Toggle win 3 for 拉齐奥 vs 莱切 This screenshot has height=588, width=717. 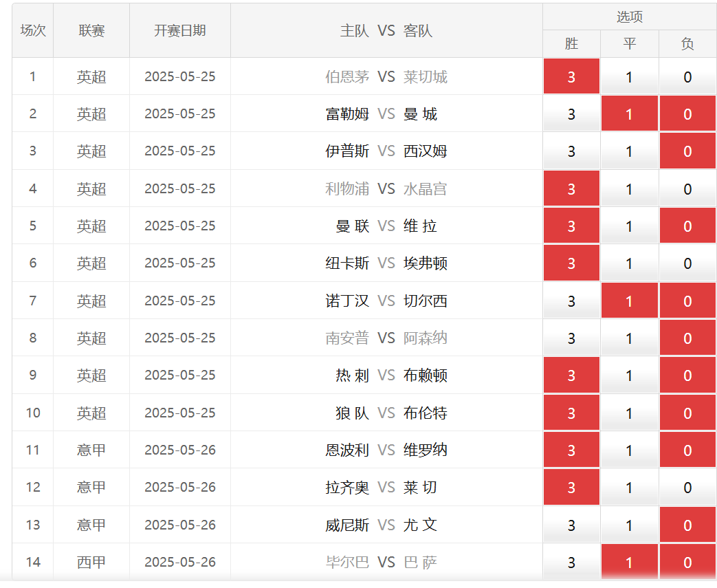coord(571,488)
